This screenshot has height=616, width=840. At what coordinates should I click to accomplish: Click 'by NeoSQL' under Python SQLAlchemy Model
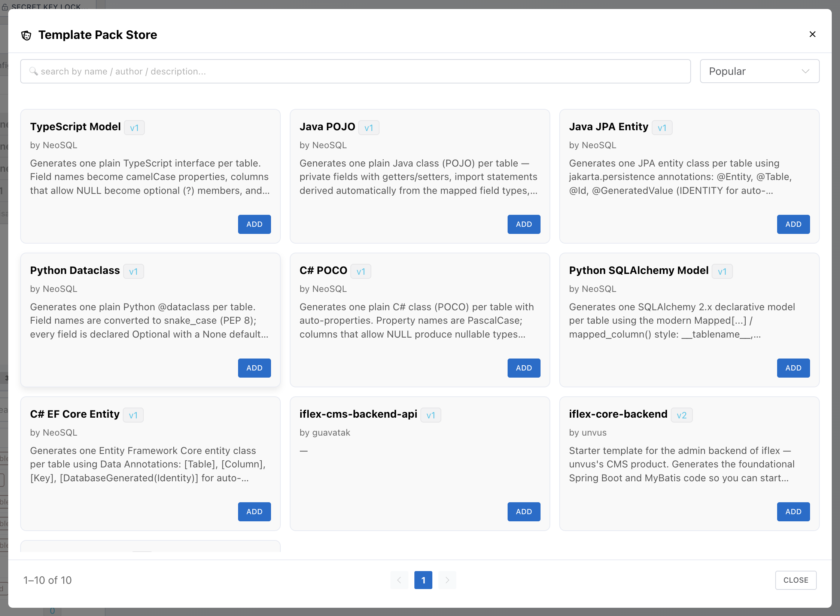593,289
